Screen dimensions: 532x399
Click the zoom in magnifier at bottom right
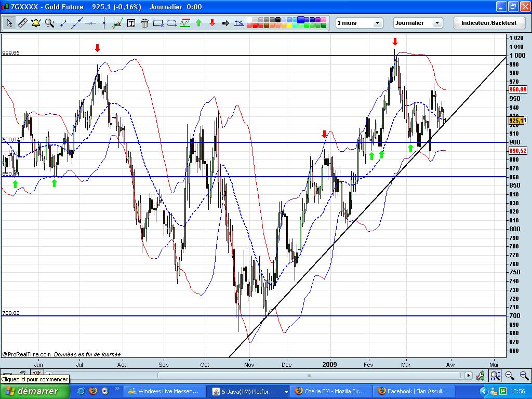[x=524, y=375]
